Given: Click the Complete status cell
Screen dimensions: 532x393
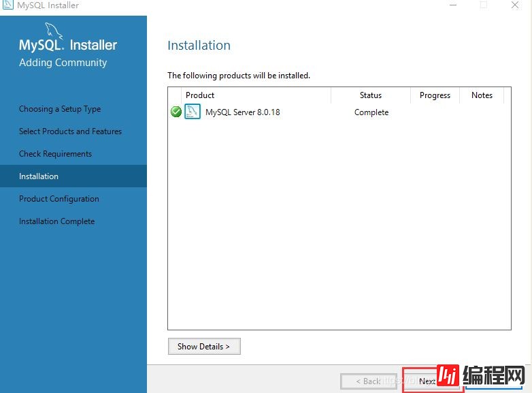Looking at the screenshot, I should [371, 112].
